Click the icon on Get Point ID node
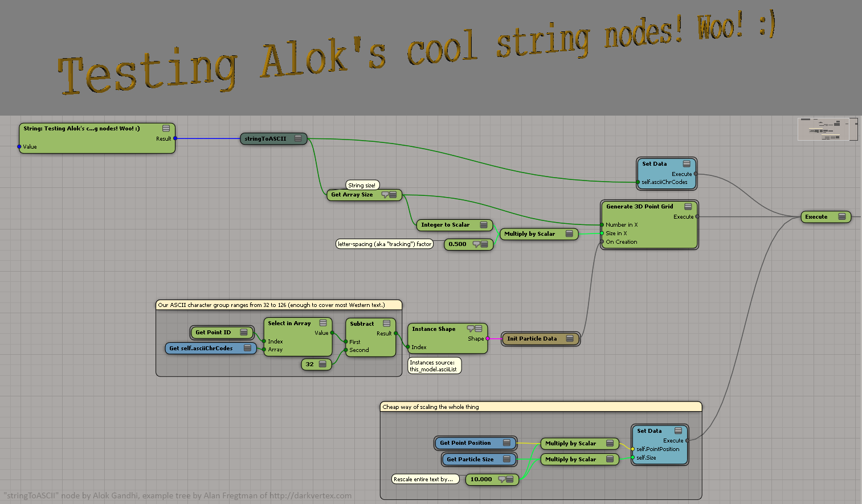862x504 pixels. (244, 333)
